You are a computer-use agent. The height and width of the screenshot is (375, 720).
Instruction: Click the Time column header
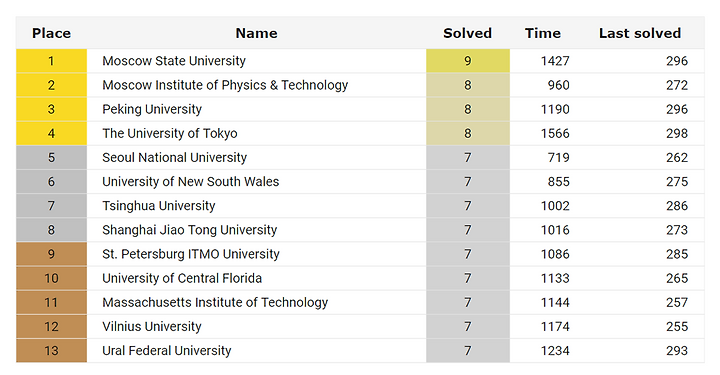(x=543, y=33)
